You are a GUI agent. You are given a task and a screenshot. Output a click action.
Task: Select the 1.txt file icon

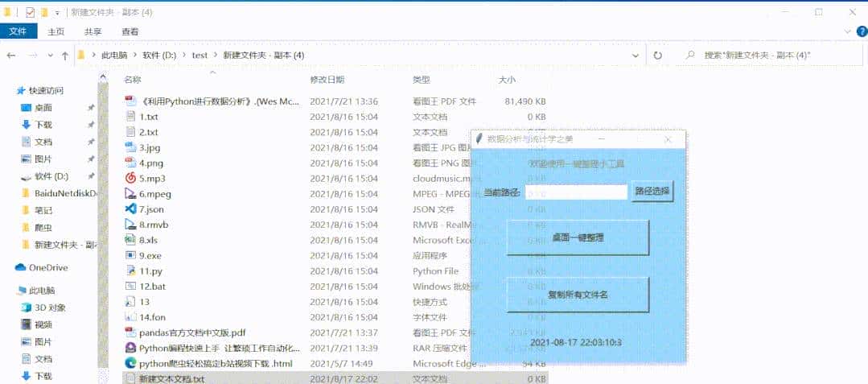(130, 117)
